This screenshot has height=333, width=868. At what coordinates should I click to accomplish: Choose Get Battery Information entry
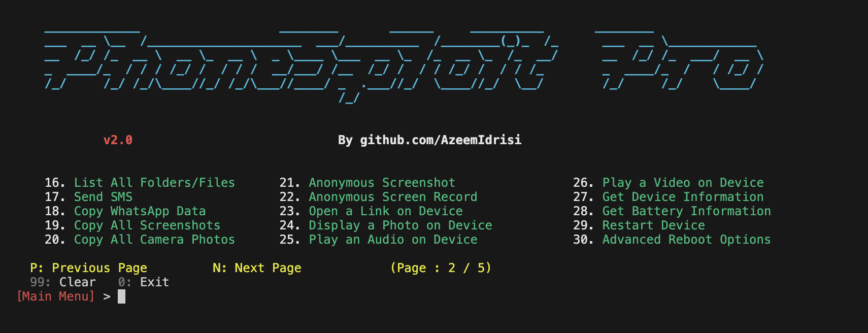pyautogui.click(x=672, y=211)
